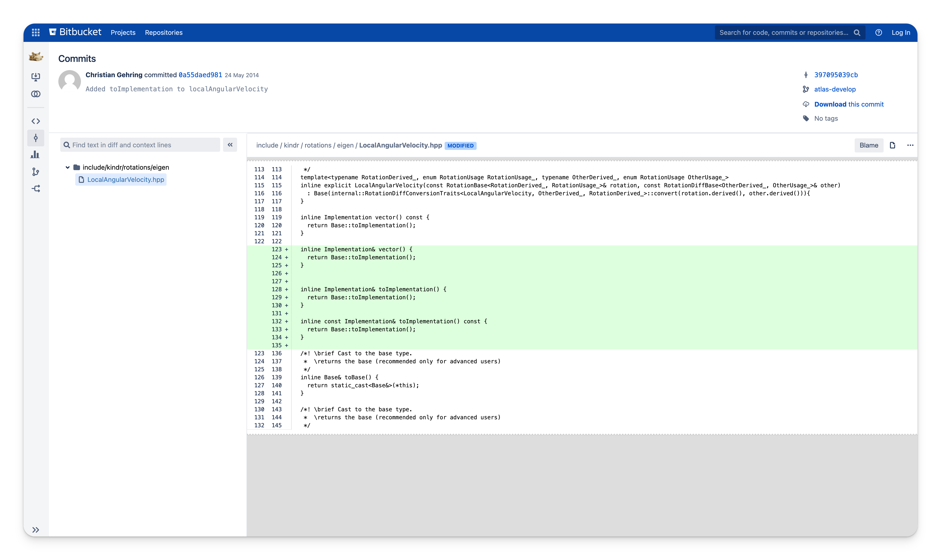
Task: Expand the sidebar with the bottom chevrons
Action: 36,529
